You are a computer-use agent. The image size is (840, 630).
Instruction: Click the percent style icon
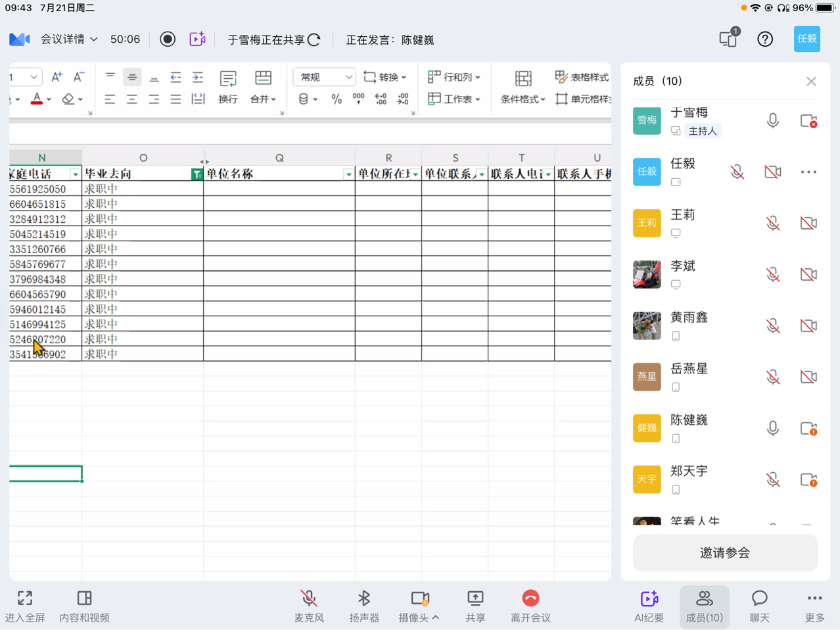337,99
